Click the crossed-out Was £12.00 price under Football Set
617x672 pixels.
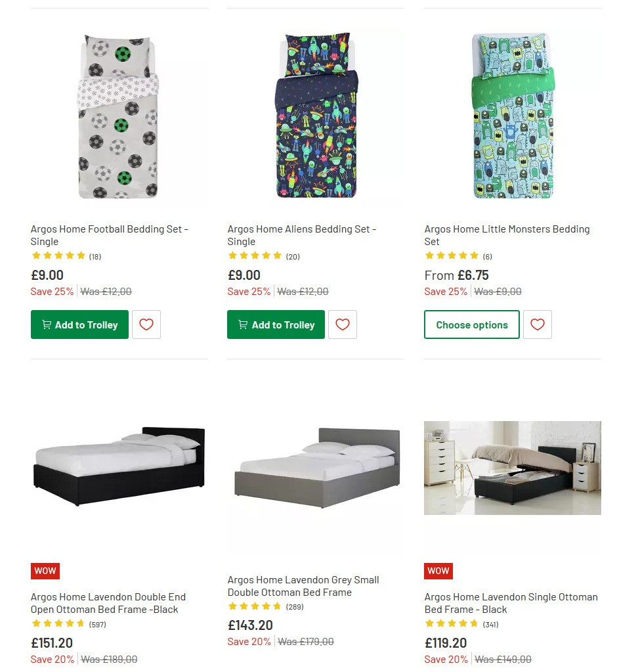(x=106, y=291)
